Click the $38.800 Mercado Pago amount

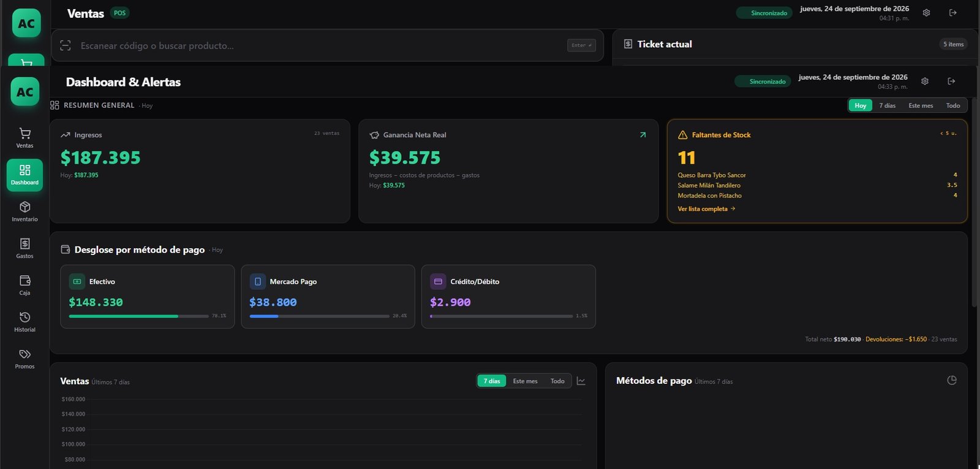[273, 302]
